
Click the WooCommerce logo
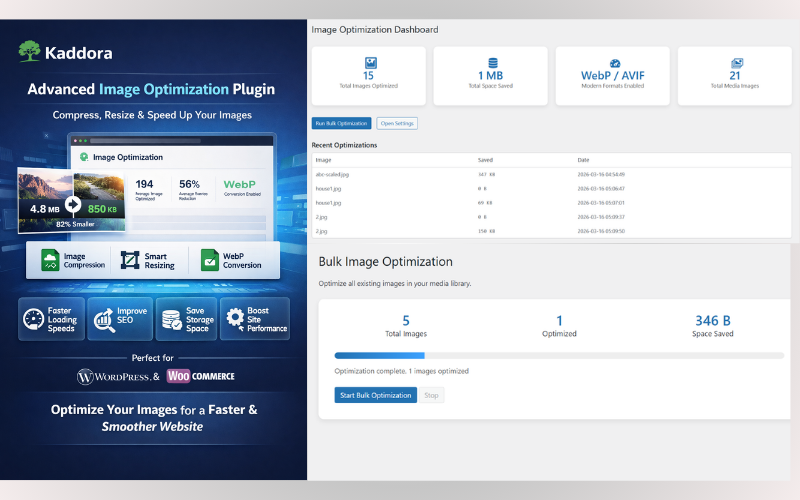coord(201,376)
